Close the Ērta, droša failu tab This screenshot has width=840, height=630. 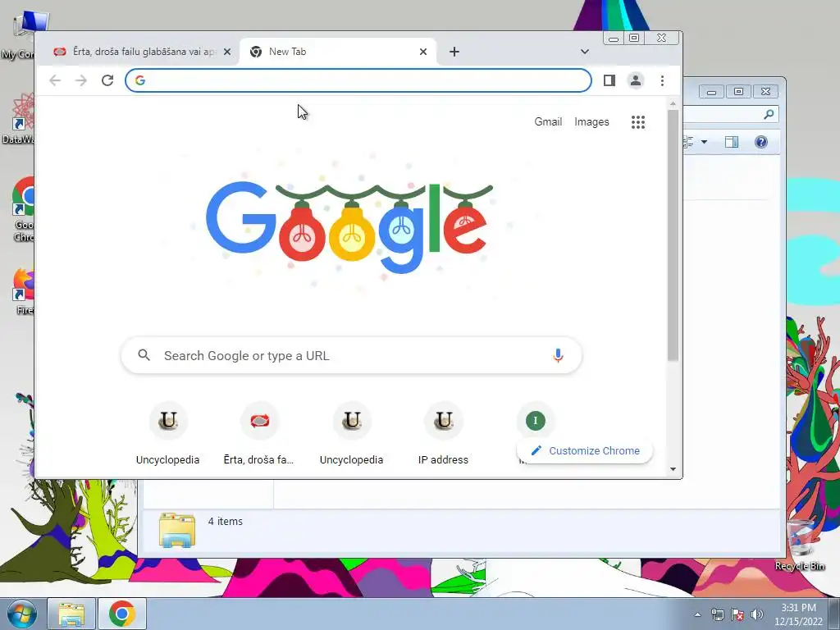pyautogui.click(x=227, y=52)
